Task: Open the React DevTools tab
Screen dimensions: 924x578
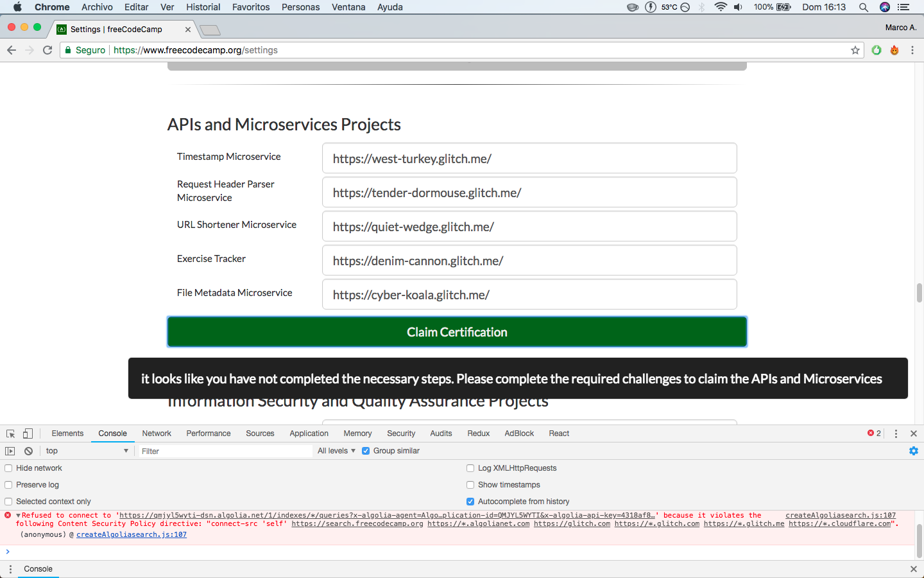Action: (x=559, y=433)
